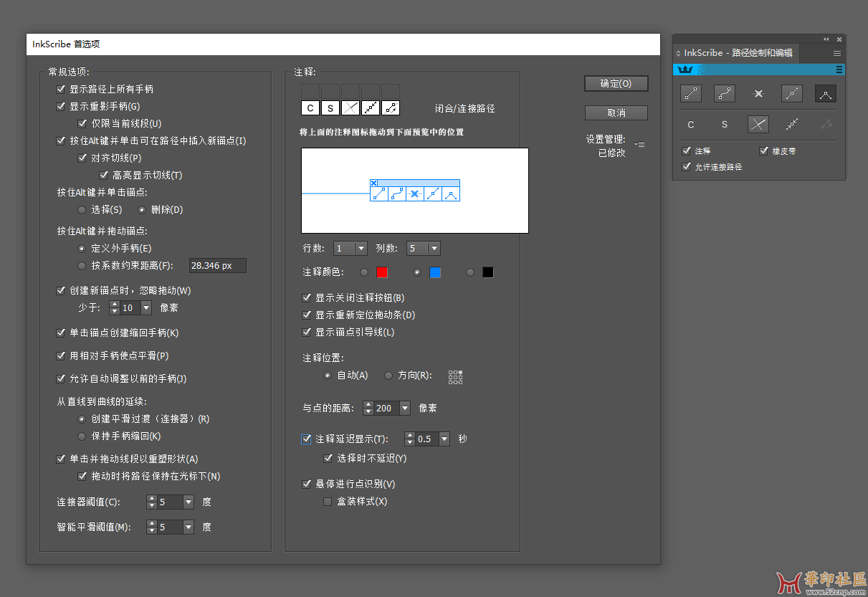The width and height of the screenshot is (868, 597).
Task: Select the 选择(S) radio button
Action: (x=82, y=210)
